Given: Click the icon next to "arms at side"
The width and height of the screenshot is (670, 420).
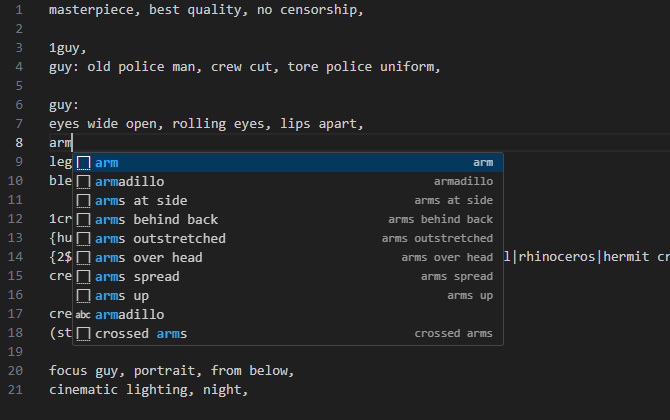Looking at the screenshot, I should point(84,200).
